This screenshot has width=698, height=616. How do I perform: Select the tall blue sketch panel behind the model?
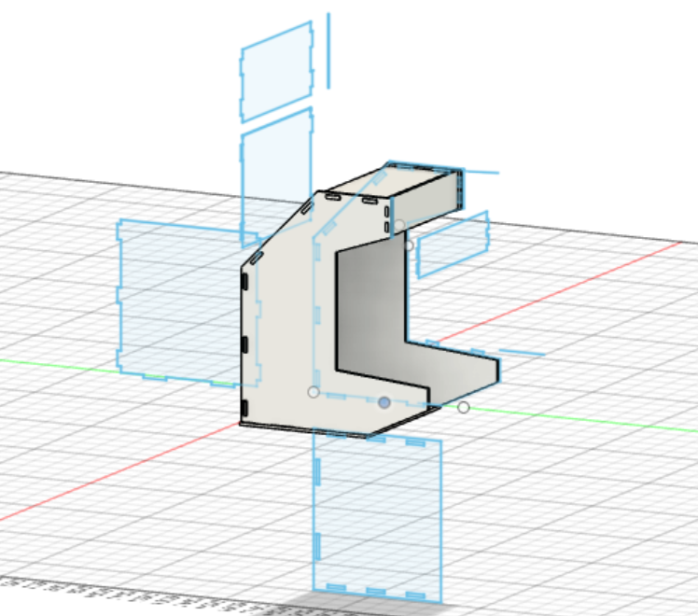[276, 176]
